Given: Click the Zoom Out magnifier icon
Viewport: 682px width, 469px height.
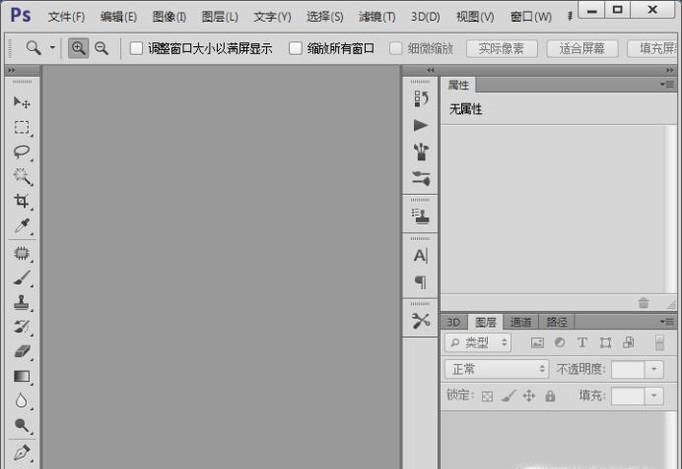Looking at the screenshot, I should coord(101,48).
